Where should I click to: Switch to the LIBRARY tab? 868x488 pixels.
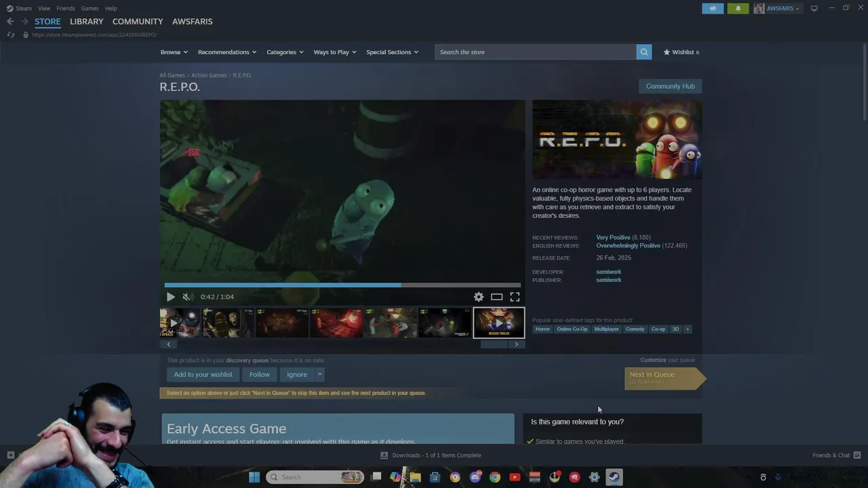point(87,22)
